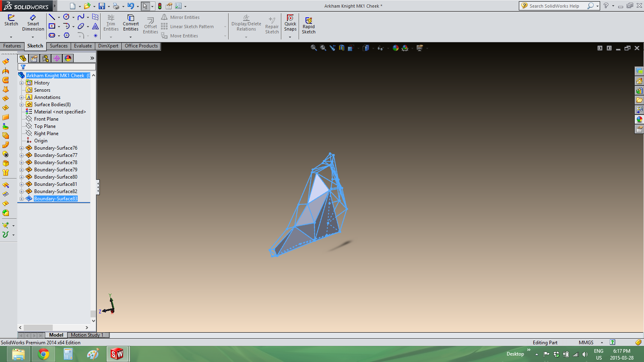The height and width of the screenshot is (362, 644).
Task: Open the Calculator from the taskbar
Action: [68, 354]
